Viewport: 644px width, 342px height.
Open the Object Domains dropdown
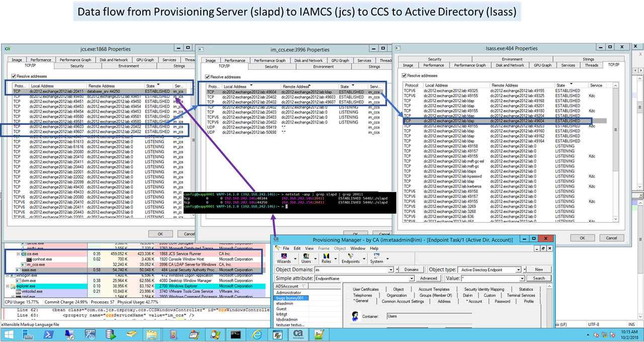[390, 270]
